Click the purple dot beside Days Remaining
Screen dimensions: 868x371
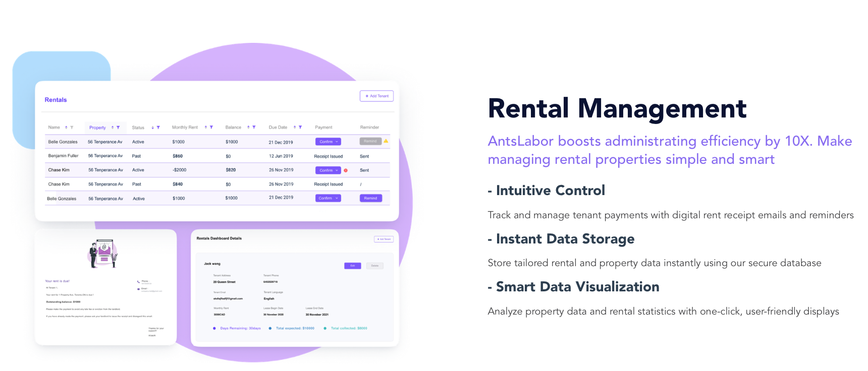coord(214,328)
